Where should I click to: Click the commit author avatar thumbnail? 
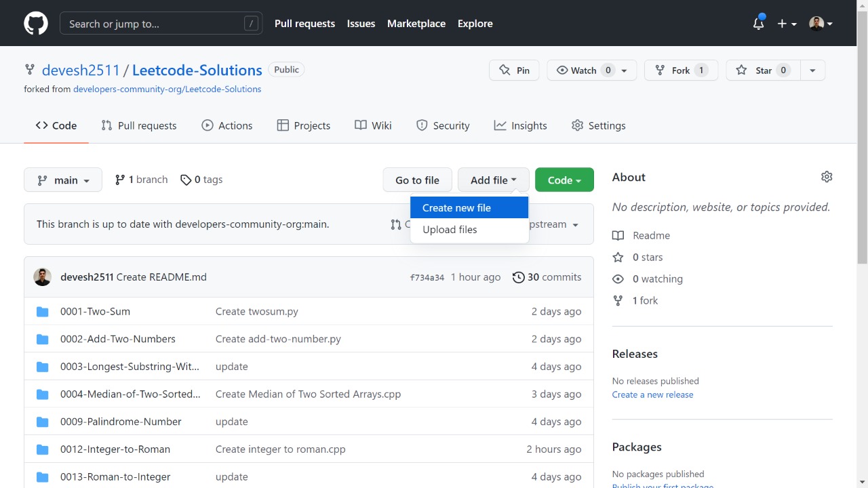(x=43, y=277)
